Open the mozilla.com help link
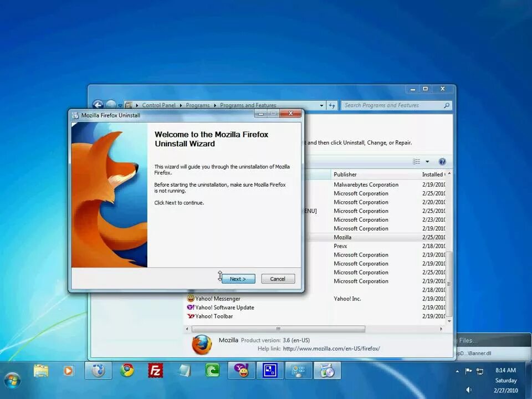The height and width of the screenshot is (399, 532). 331,349
